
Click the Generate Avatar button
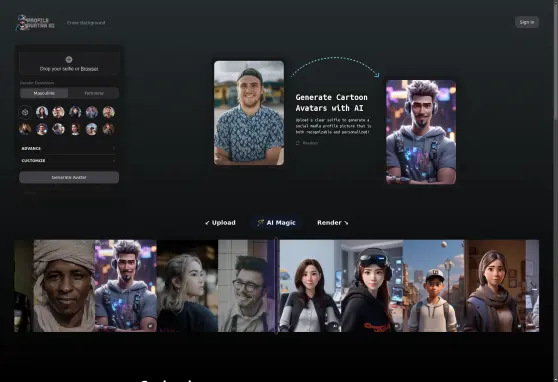pyautogui.click(x=69, y=177)
